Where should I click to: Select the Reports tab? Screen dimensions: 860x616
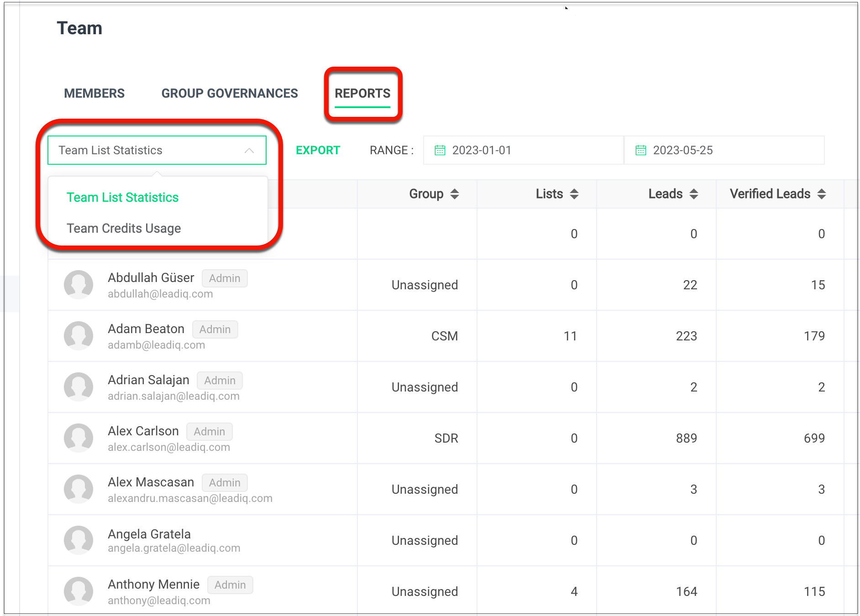[362, 94]
